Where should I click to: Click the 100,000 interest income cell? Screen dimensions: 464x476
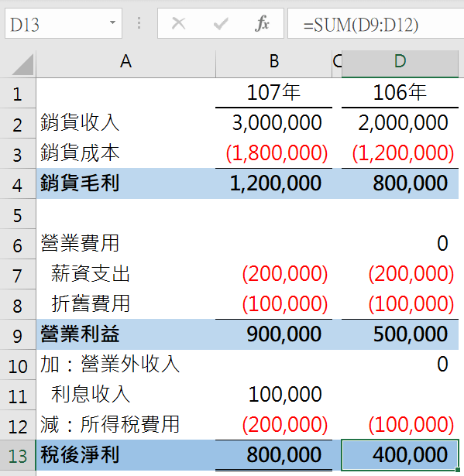coord(273,395)
